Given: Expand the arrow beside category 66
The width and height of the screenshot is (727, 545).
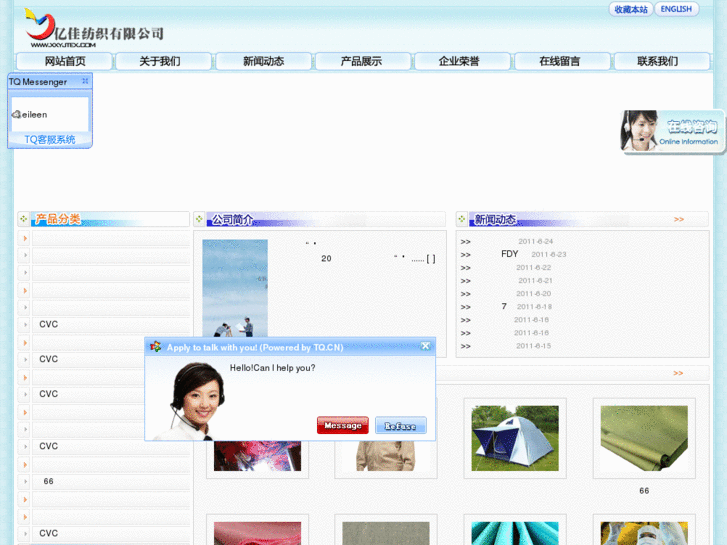Looking at the screenshot, I should (25, 481).
